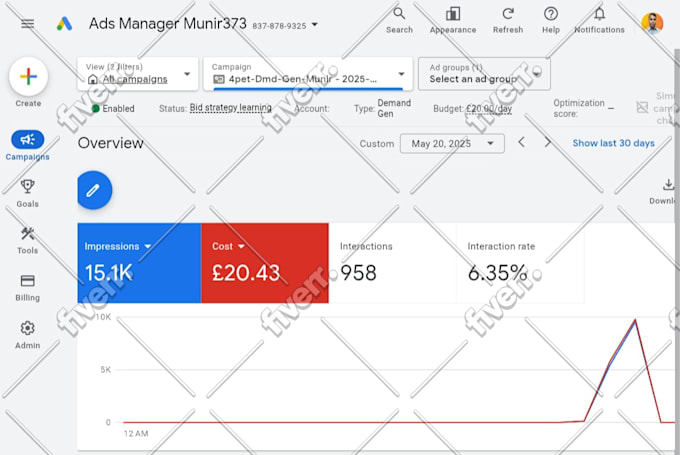Screen dimensions: 680x455
Task: Click the All campaigns link
Action: (135, 79)
